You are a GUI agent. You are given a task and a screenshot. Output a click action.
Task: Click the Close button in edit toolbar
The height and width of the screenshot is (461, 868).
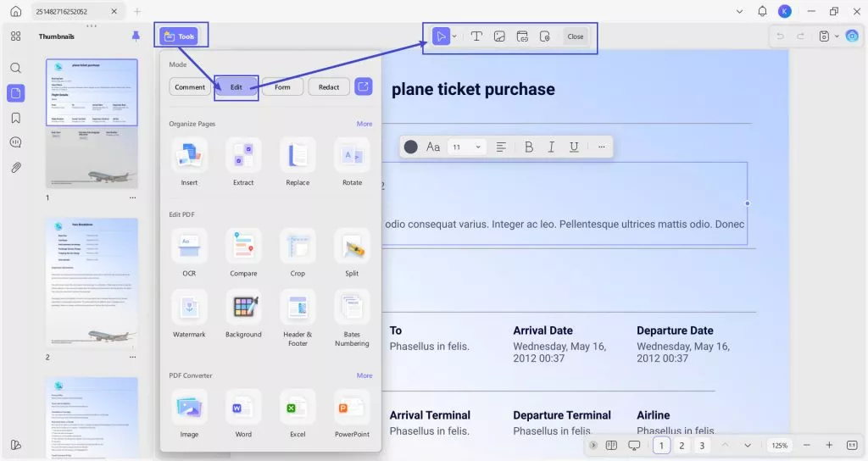tap(576, 36)
